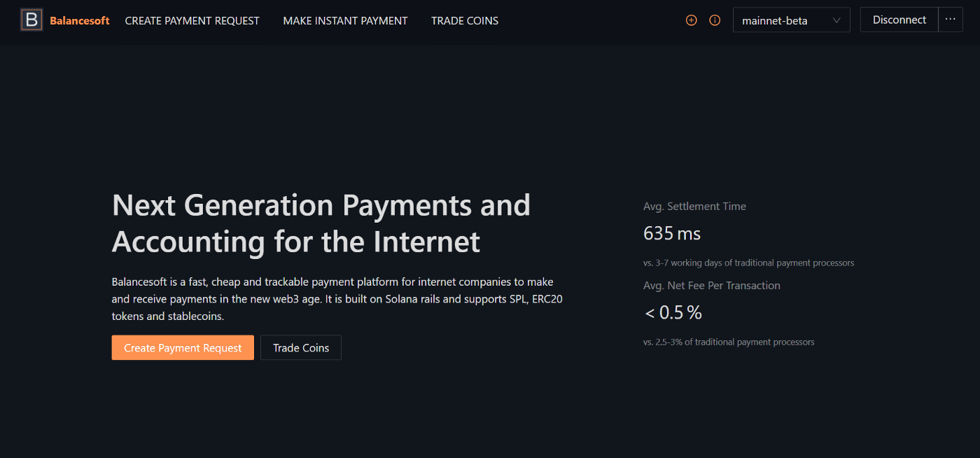Click the Balancesoft brand name link
The image size is (980, 458).
[x=80, y=21]
